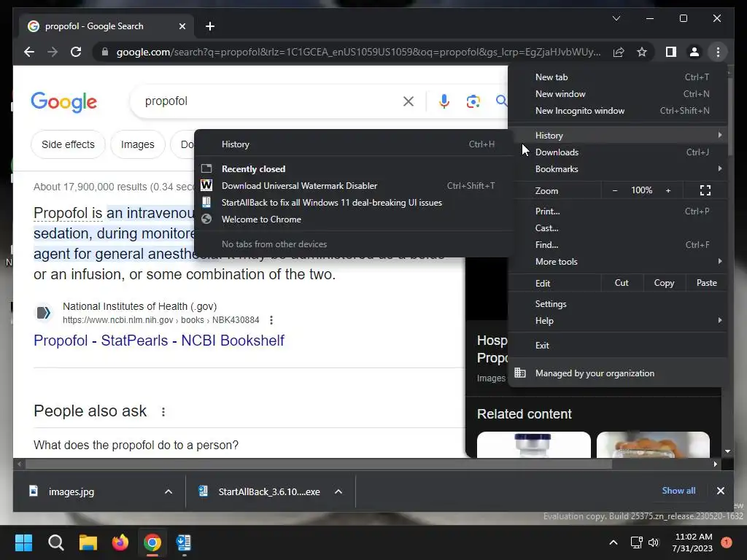The width and height of the screenshot is (747, 560).
Task: Open New Incognito window
Action: click(618, 111)
